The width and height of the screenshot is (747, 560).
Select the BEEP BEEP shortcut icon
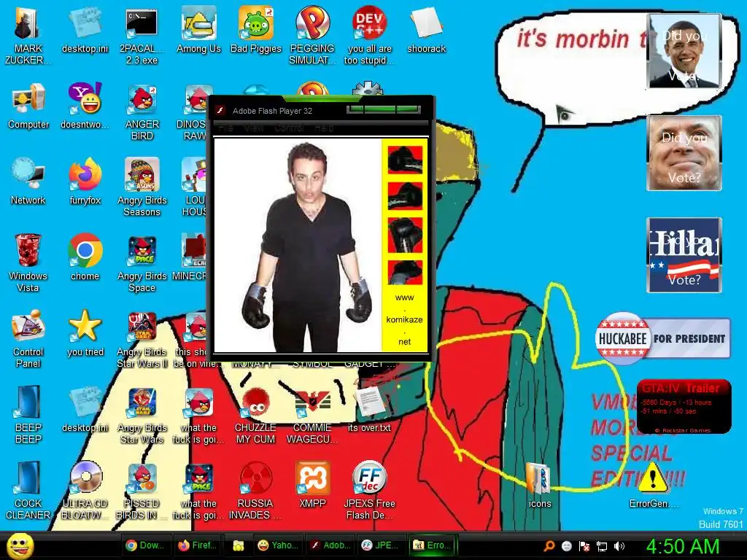tap(28, 414)
